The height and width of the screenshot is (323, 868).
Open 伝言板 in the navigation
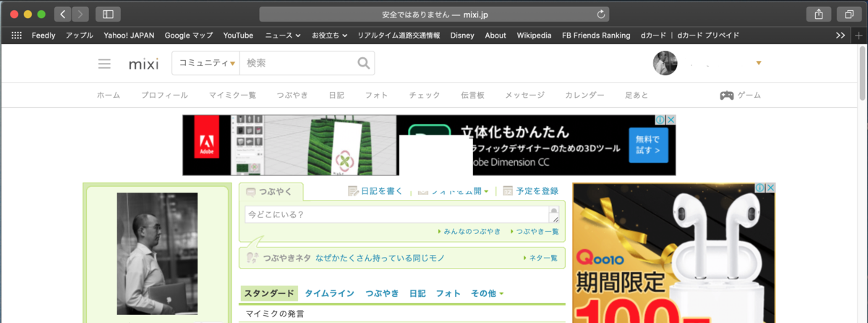(472, 95)
